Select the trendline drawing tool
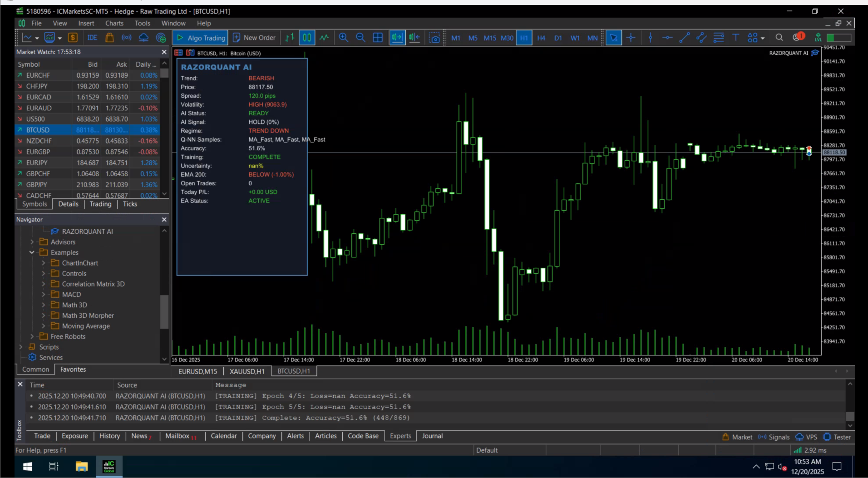 tap(685, 38)
